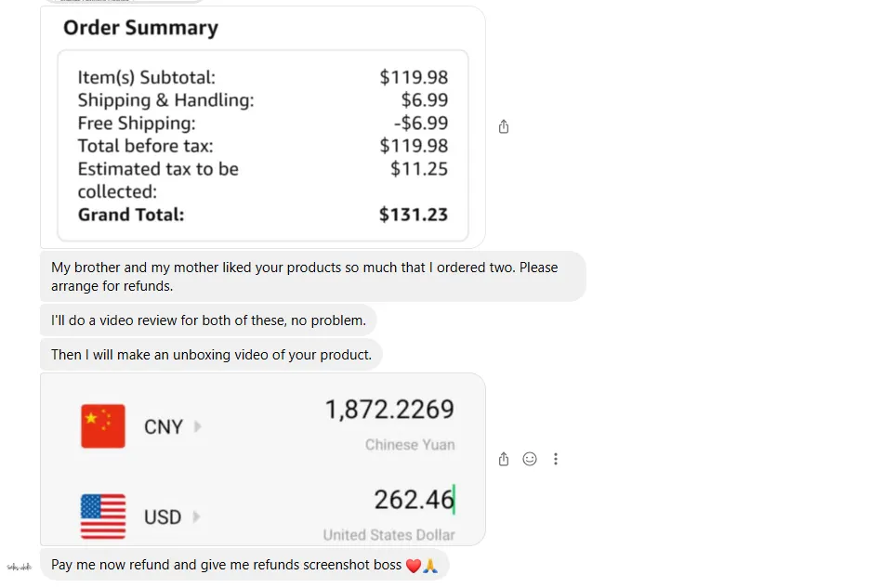Click the Order Summary heading text
895x588 pixels.
click(140, 28)
